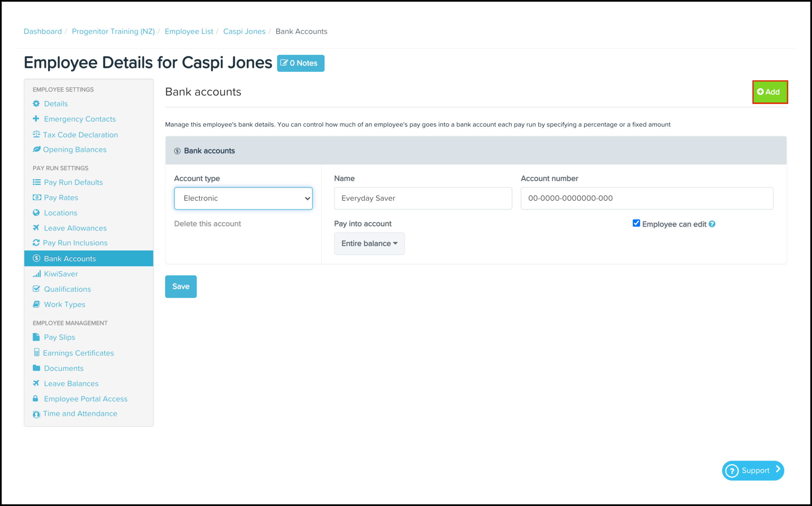Click the bar chart icon beside KiwiSaver
The height and width of the screenshot is (506, 812).
point(36,274)
